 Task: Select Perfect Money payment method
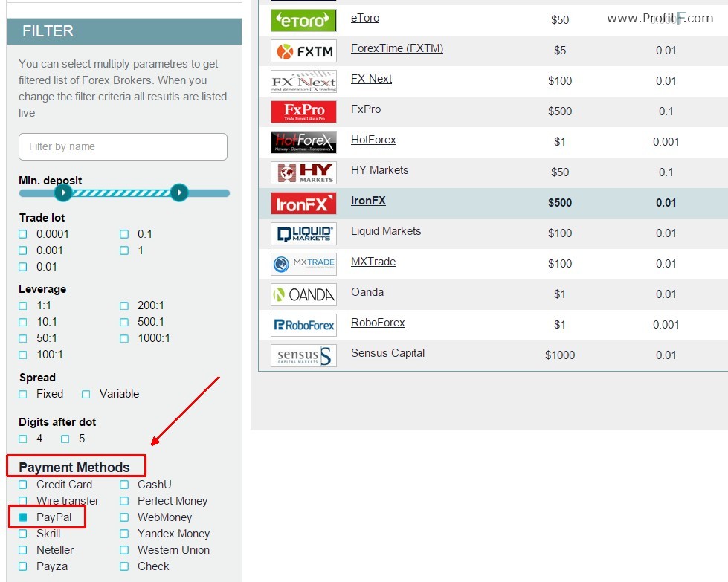click(124, 501)
